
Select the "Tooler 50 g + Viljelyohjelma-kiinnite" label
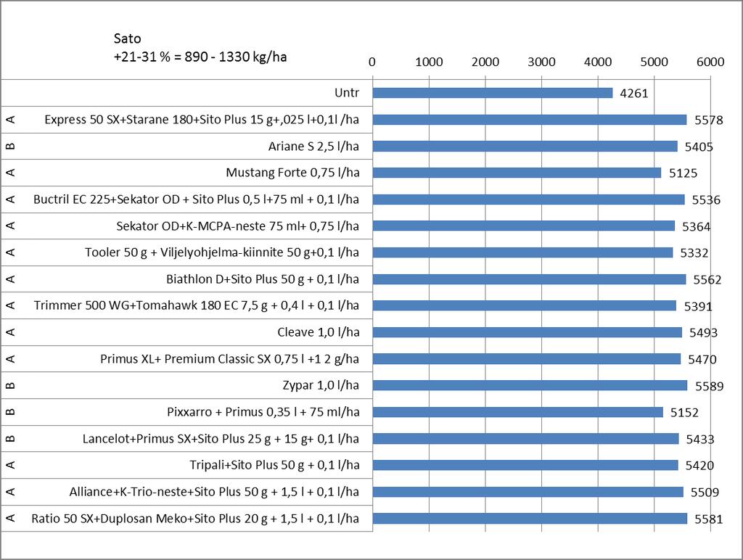coord(184,252)
